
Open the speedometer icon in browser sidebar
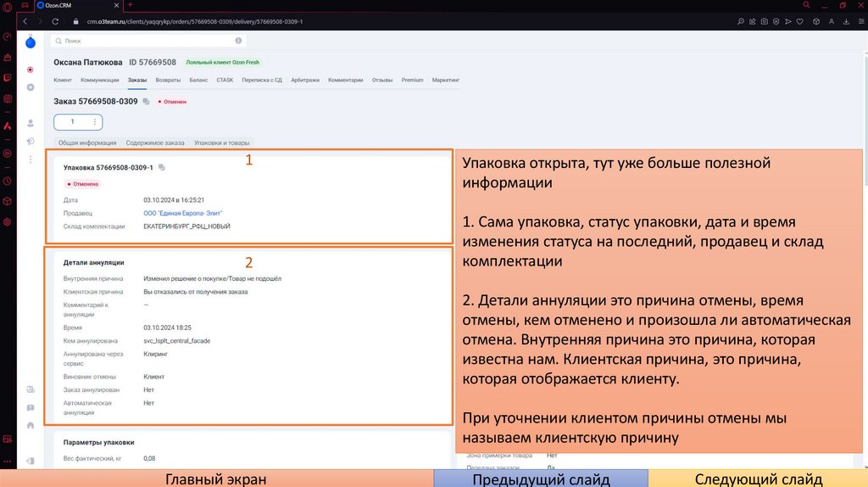[7, 36]
